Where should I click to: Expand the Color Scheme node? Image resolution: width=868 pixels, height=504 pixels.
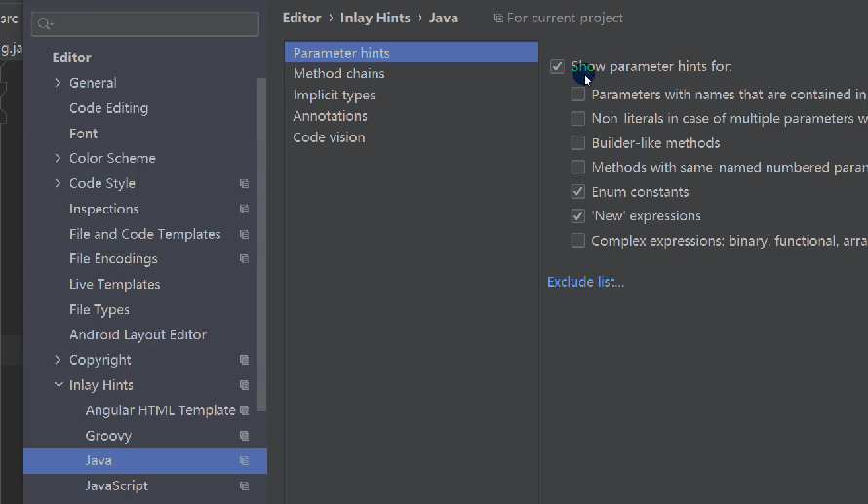[x=59, y=158]
